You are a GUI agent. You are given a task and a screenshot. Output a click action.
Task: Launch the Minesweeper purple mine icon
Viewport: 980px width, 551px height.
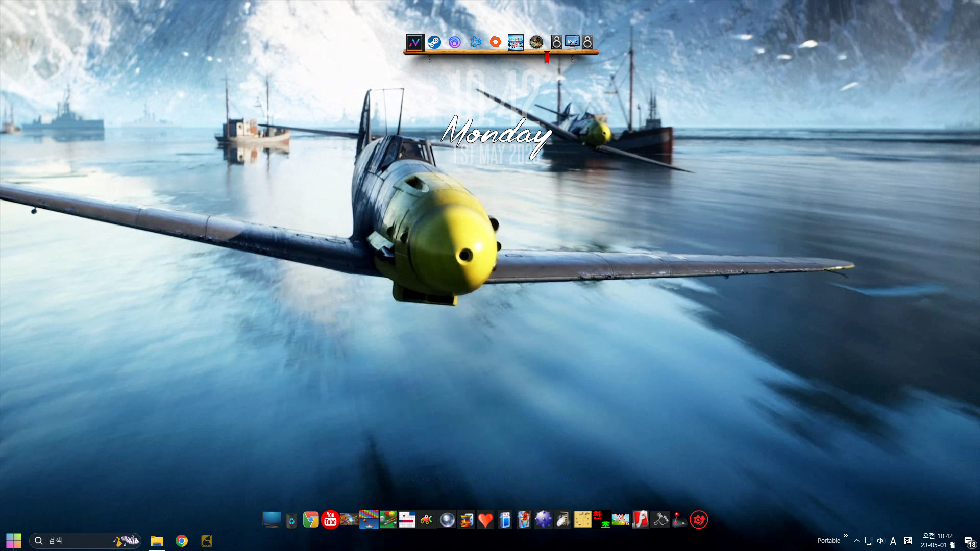click(x=543, y=520)
